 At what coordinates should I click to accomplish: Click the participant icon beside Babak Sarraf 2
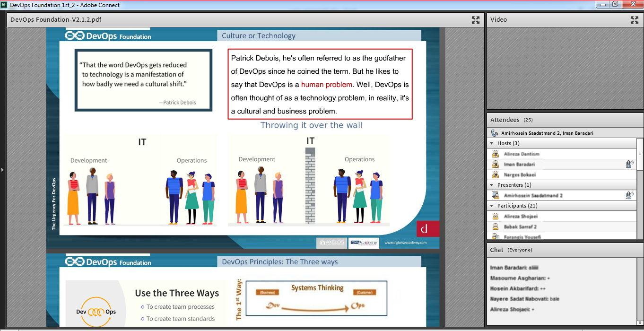[495, 226]
